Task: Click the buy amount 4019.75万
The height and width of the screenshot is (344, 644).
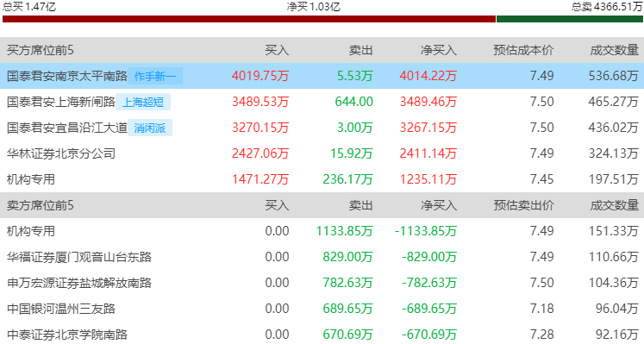Action: 260,76
